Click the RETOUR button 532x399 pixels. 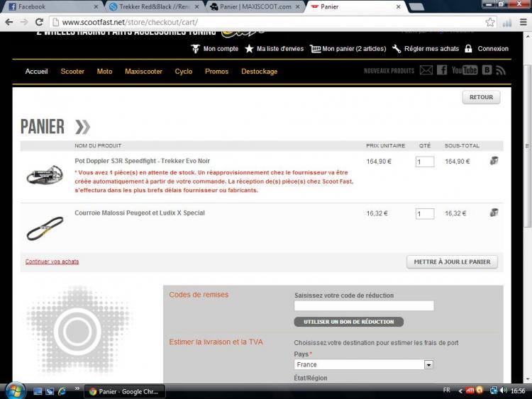click(x=481, y=97)
